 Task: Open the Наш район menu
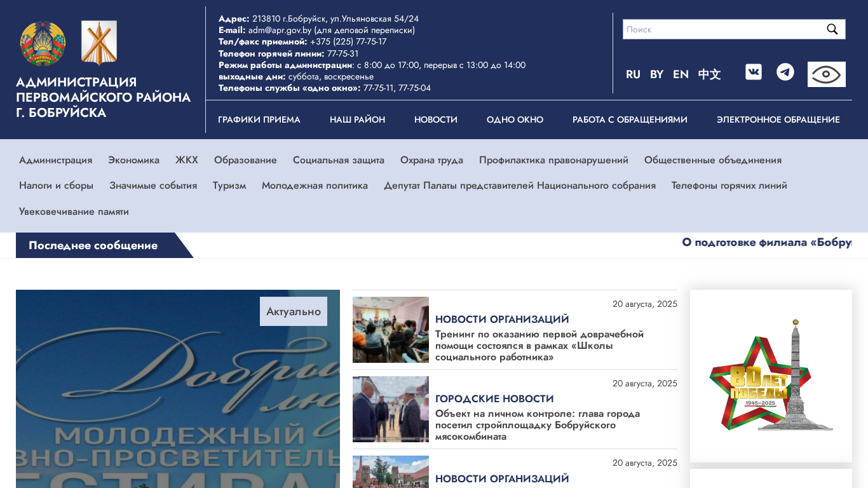coord(357,119)
